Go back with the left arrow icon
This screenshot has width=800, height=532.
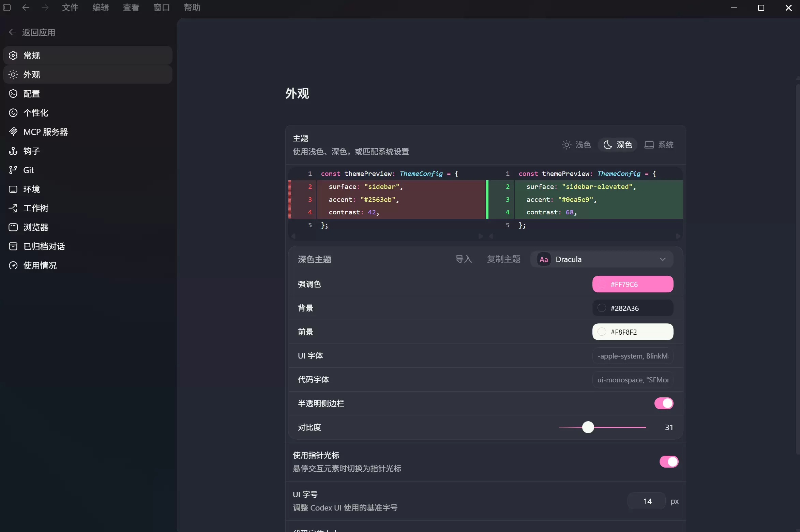[26, 7]
